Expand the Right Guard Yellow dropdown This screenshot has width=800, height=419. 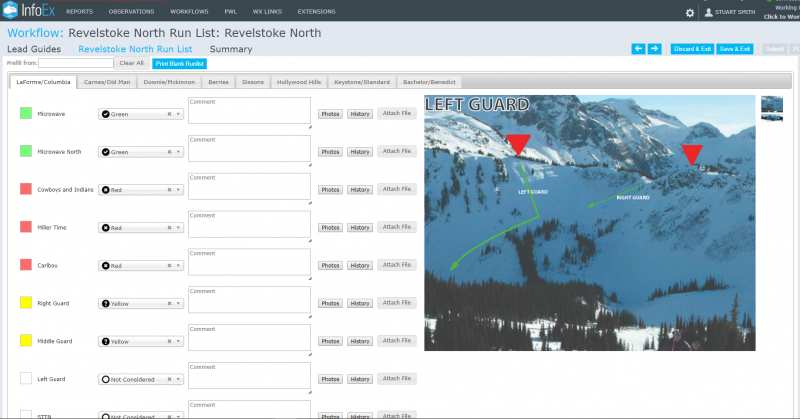click(x=178, y=304)
